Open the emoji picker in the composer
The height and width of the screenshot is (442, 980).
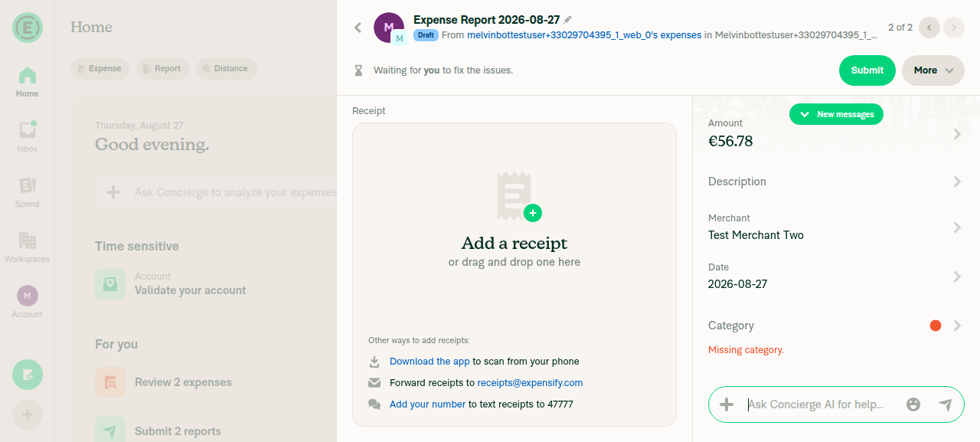click(x=913, y=404)
